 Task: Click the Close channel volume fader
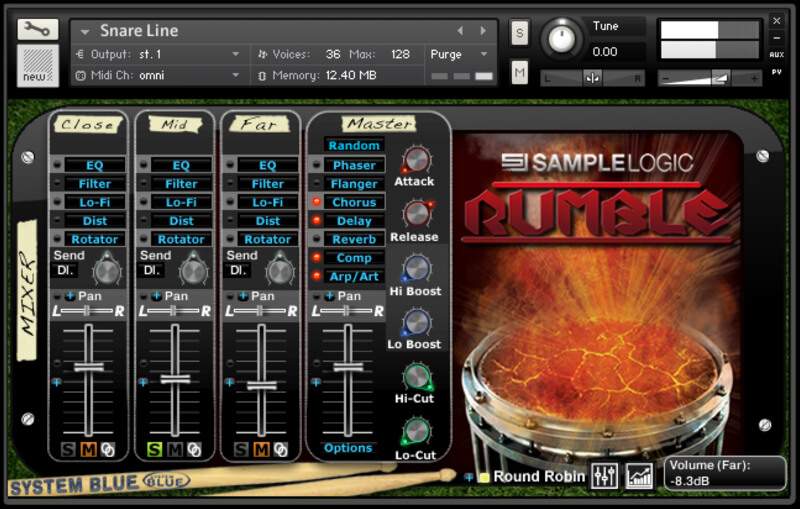click(x=89, y=367)
